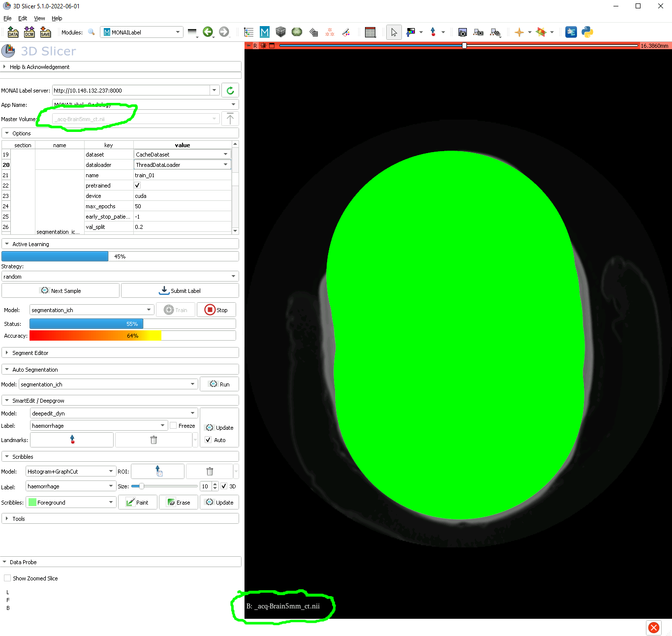
Task: Click the Next Sample button
Action: pos(61,290)
